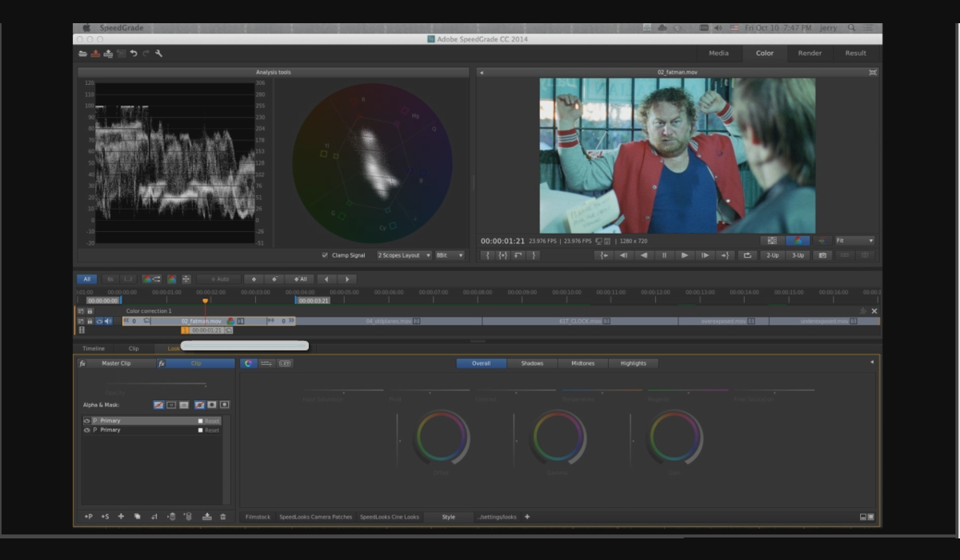
Task: Open the Clip panel tab
Action: point(134,349)
